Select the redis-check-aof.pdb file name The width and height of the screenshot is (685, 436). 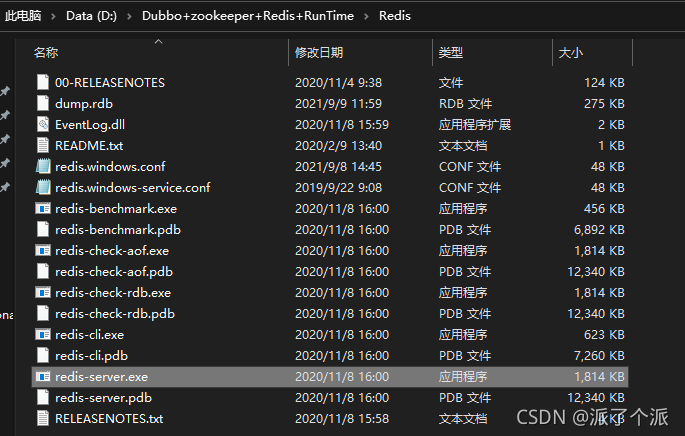pyautogui.click(x=114, y=271)
